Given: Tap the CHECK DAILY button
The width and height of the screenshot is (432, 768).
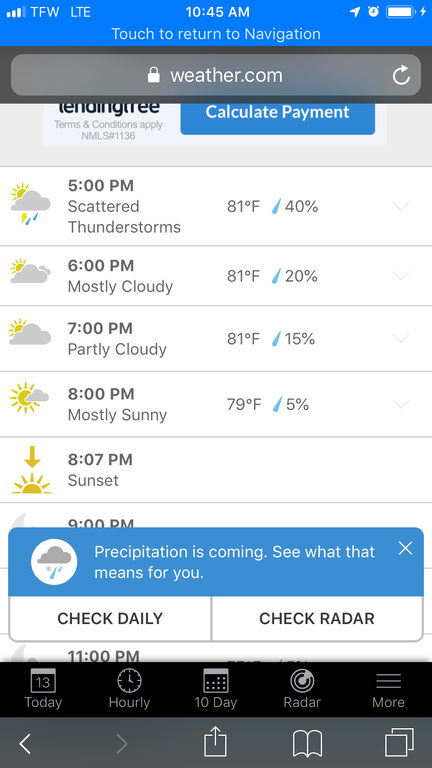Looking at the screenshot, I should pos(110,618).
